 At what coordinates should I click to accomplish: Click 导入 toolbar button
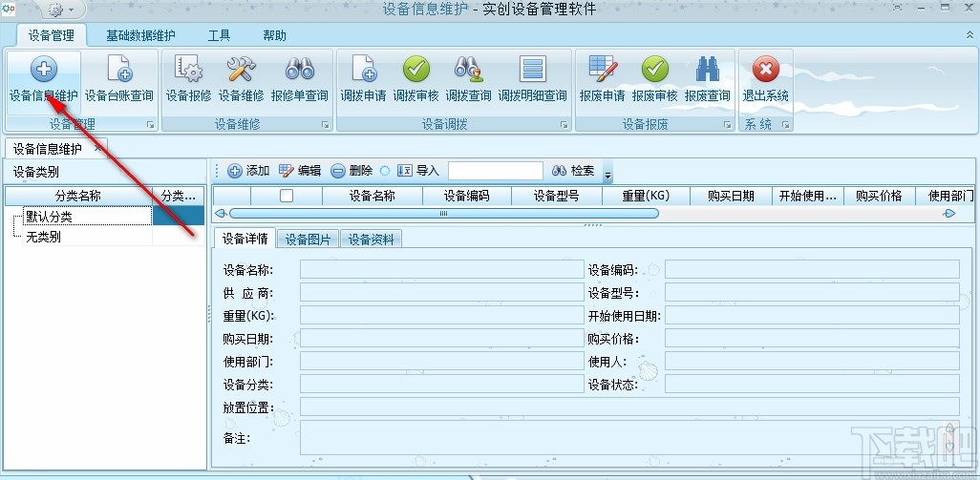(418, 171)
